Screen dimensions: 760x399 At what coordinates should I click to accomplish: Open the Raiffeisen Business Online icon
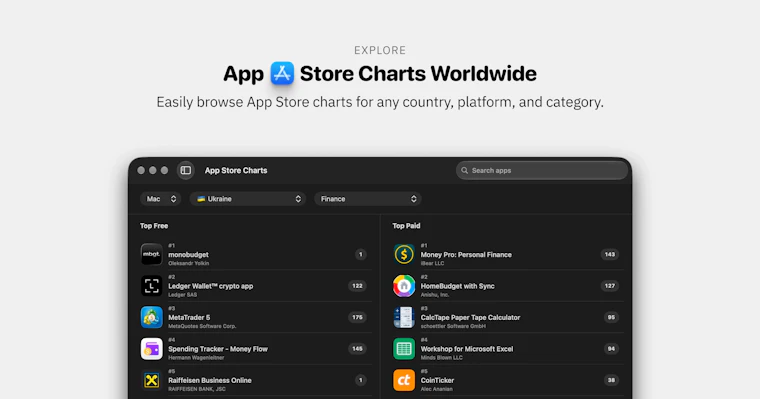pos(152,380)
